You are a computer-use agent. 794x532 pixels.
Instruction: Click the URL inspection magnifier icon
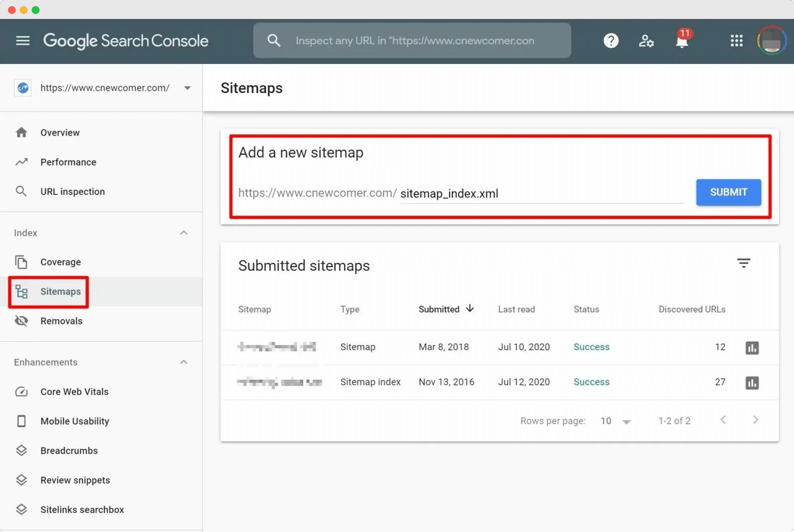pyautogui.click(x=21, y=191)
